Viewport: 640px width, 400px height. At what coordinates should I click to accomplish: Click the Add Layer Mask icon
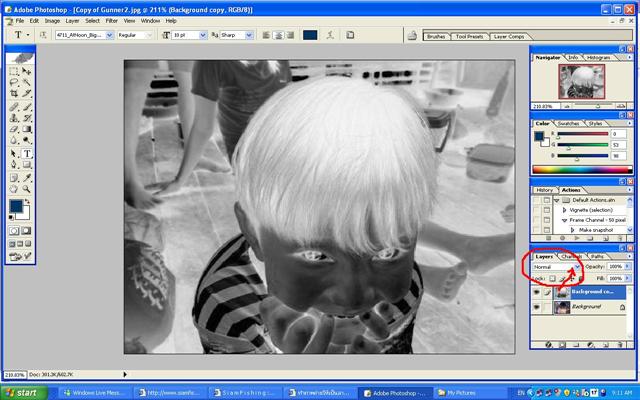(x=562, y=345)
